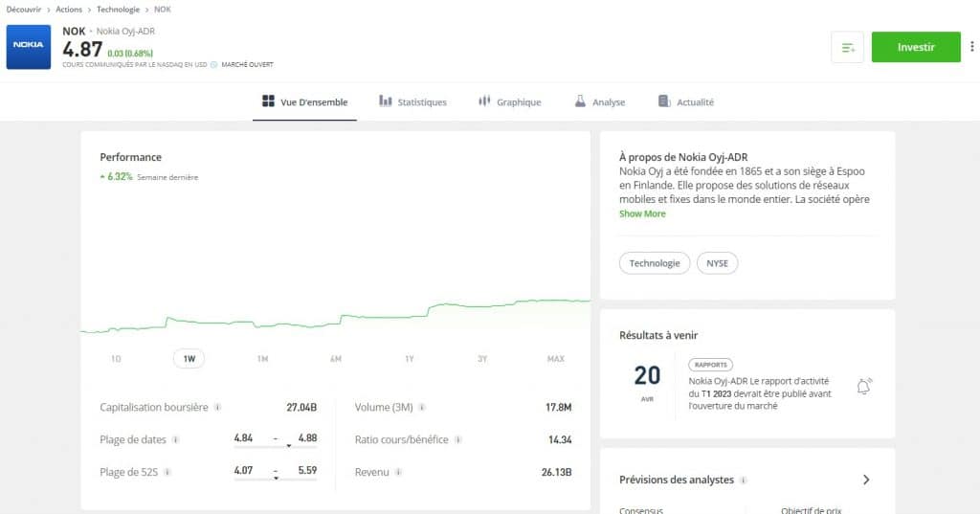Viewport: 980px width, 514px height.
Task: Open Prévisions des analystes chevron arrow
Action: coord(866,480)
